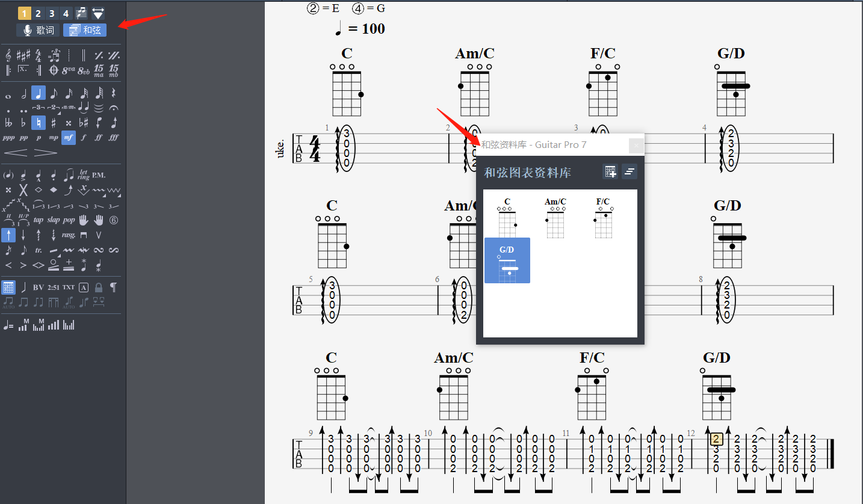Apply the palm mute P.M. effect
This screenshot has width=863, height=504.
click(99, 175)
